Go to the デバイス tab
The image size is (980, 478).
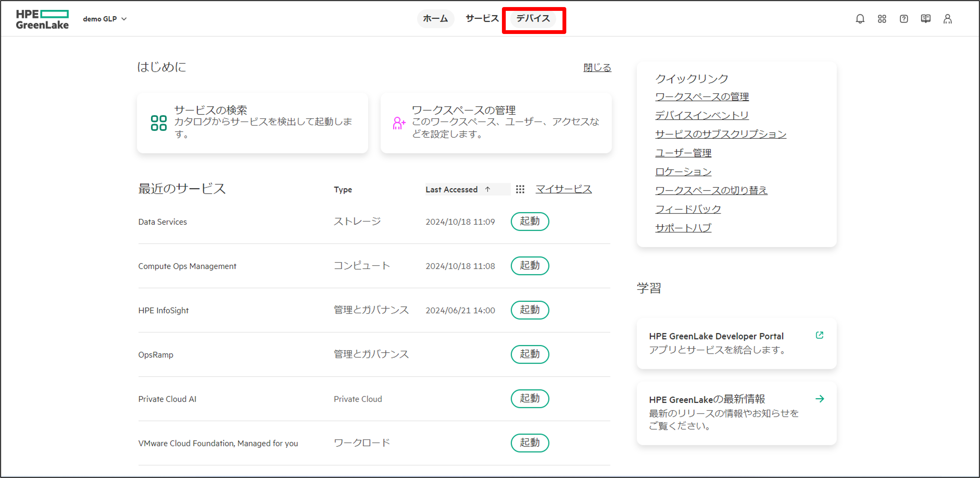click(533, 18)
